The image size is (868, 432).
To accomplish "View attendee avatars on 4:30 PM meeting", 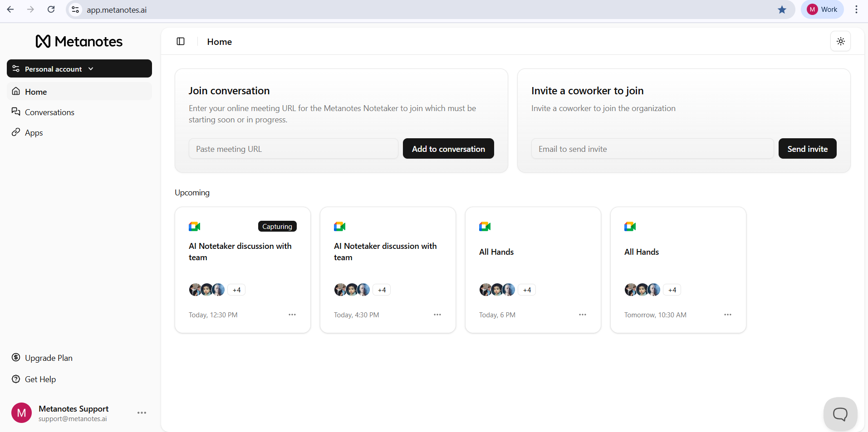I will pyautogui.click(x=352, y=290).
